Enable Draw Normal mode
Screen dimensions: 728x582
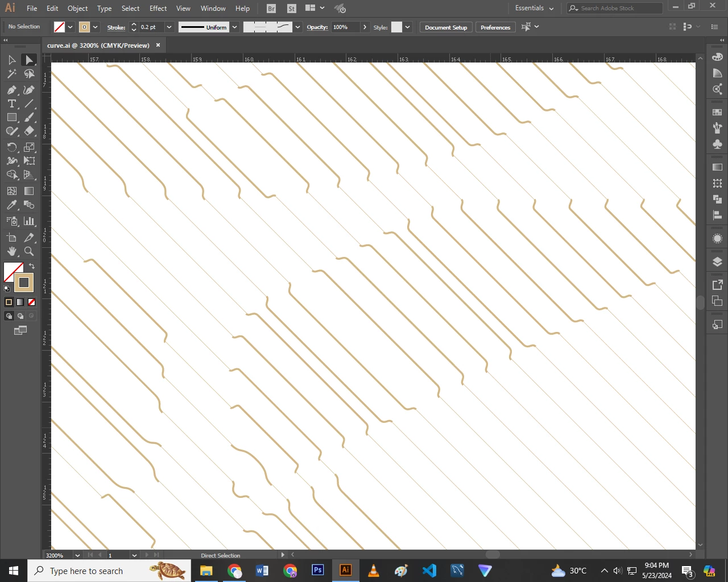[9, 316]
